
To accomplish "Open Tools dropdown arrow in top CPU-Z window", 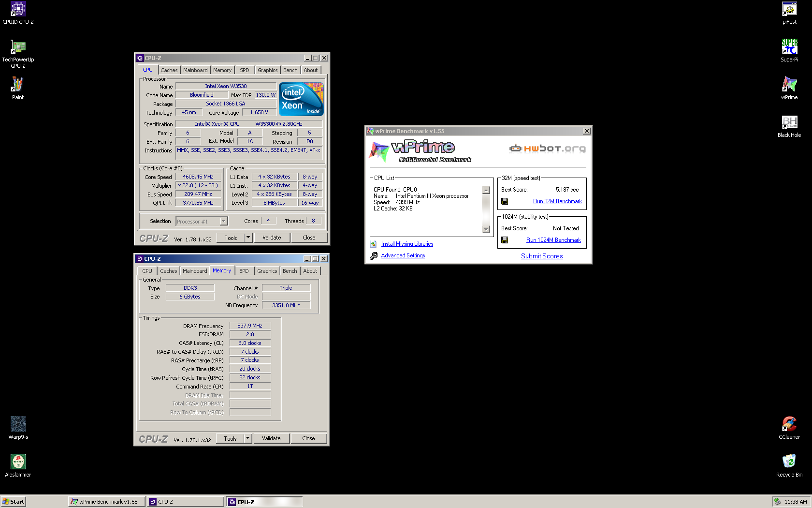I will 248,238.
